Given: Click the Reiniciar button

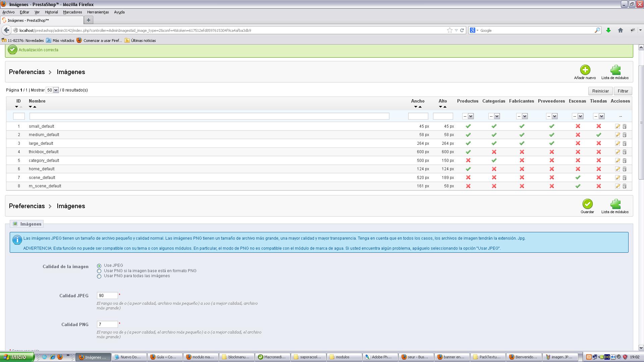Looking at the screenshot, I should [x=600, y=91].
